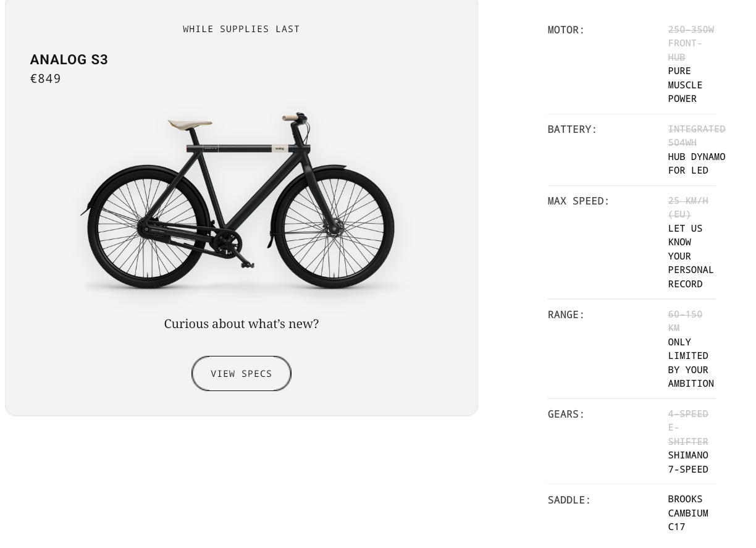Click the SHIMANO 7-SPEED value
Image resolution: width=756 pixels, height=548 pixels.
(687, 462)
